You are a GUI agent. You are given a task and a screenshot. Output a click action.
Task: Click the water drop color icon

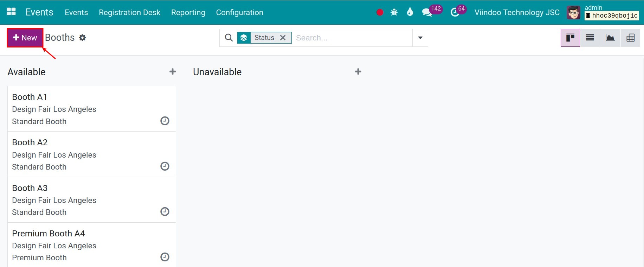pos(410,12)
